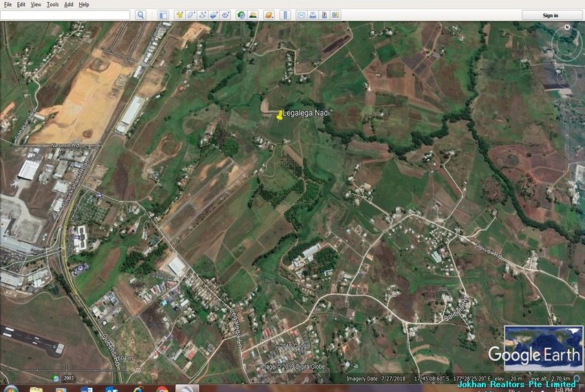The image size is (585, 392).
Task: Click the Add Image Overlay icon
Action: click(213, 15)
